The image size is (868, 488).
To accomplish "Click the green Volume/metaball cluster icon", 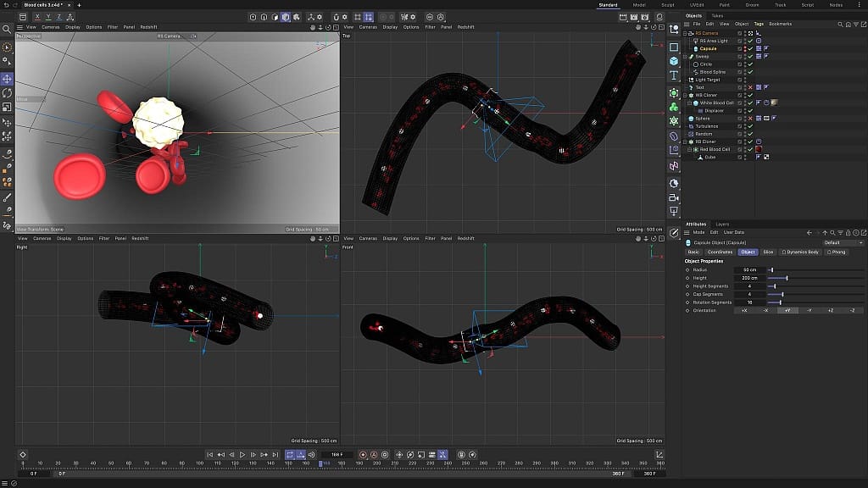I will 674,107.
